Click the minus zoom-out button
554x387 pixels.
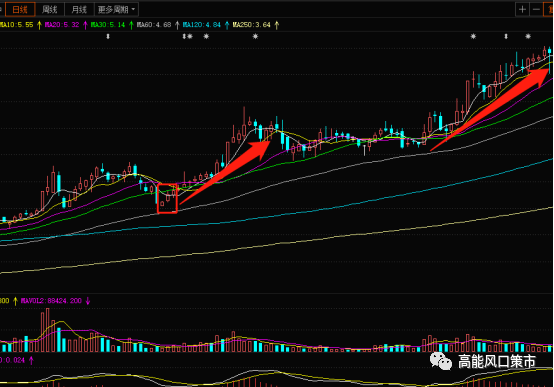coord(536,10)
